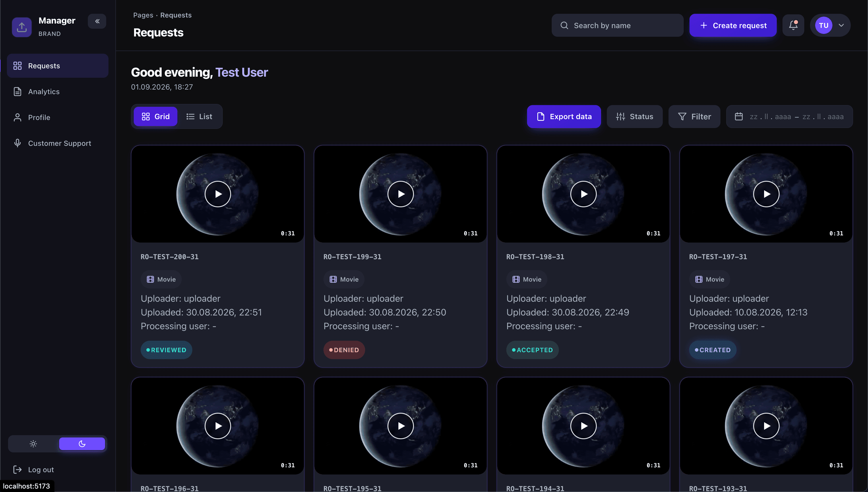Open the notifications bell
Image resolution: width=868 pixels, height=492 pixels.
(793, 25)
